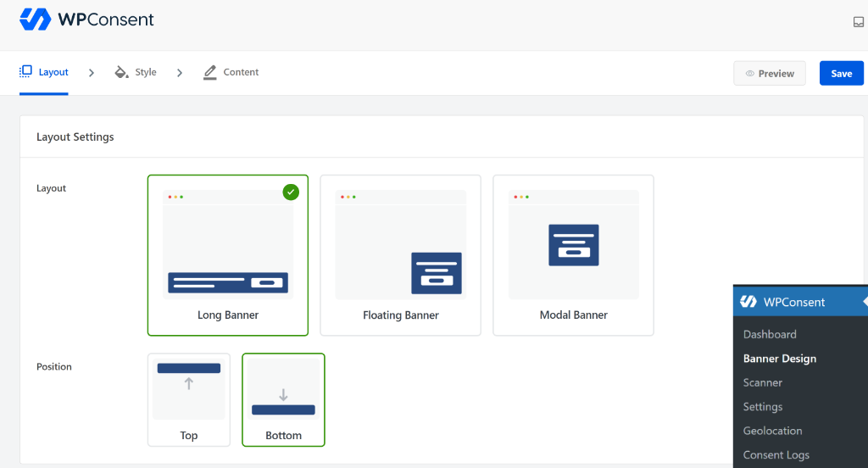The height and width of the screenshot is (468, 868).
Task: Click the Layout step icon
Action: [x=25, y=71]
